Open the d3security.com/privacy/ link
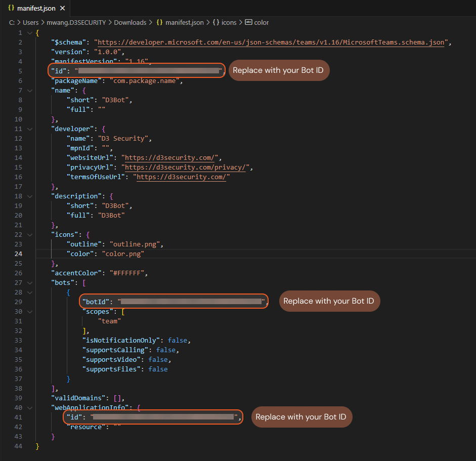The height and width of the screenshot is (461, 476). click(x=185, y=167)
